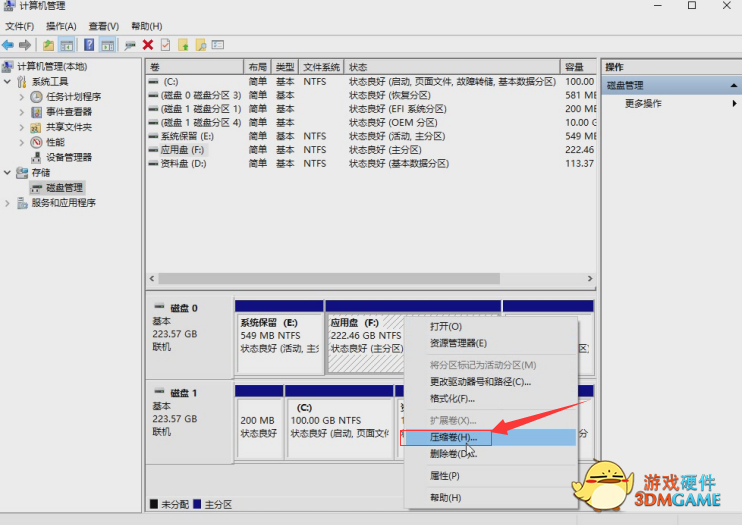Click the disk connect/rescan toolbar icon
This screenshot has height=525, width=742.
(x=130, y=45)
